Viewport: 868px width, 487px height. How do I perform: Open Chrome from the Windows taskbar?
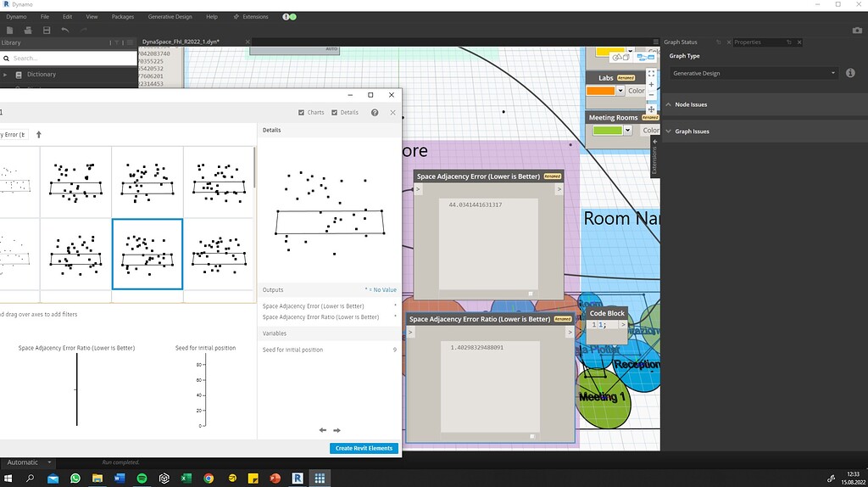tap(209, 479)
